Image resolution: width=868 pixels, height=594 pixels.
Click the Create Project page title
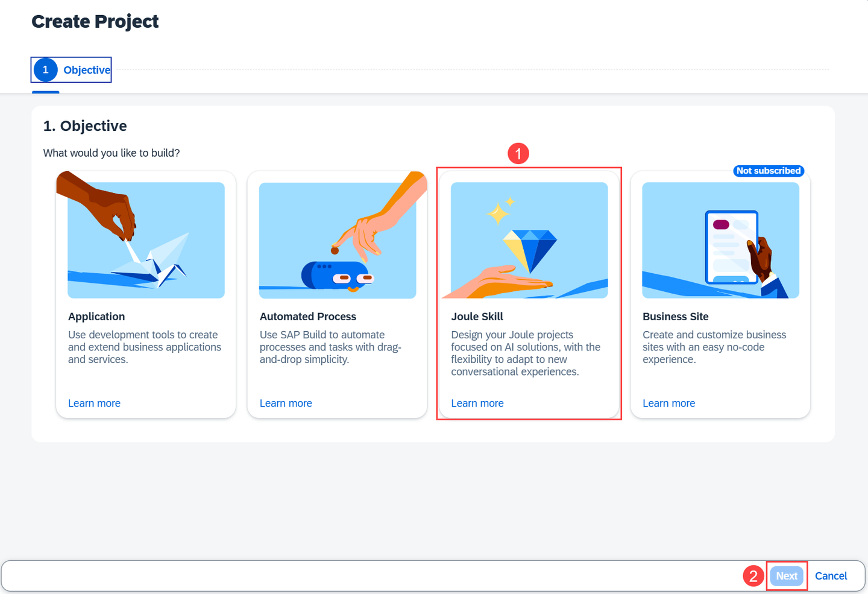pos(95,22)
